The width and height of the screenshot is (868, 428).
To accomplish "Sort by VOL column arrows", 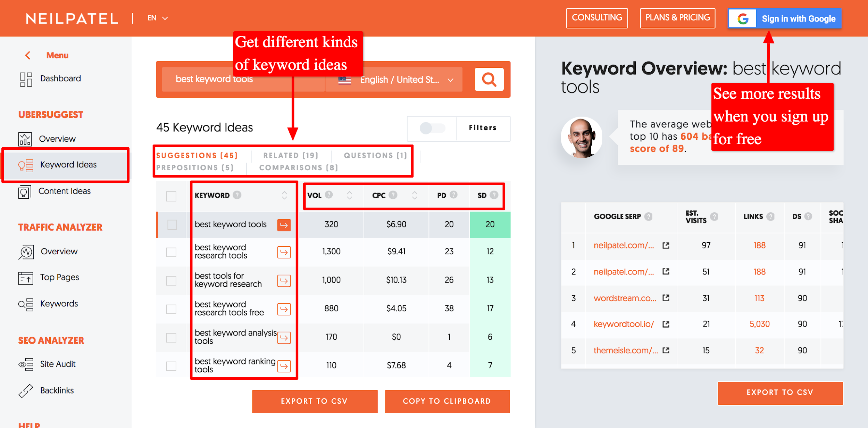I will (x=349, y=195).
